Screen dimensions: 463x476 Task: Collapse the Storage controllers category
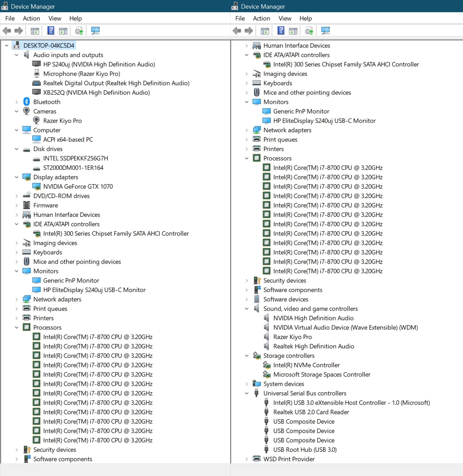click(247, 355)
